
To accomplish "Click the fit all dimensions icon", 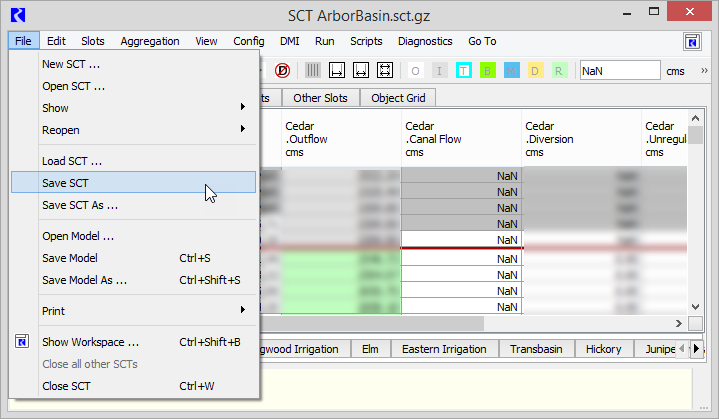I will pos(385,71).
